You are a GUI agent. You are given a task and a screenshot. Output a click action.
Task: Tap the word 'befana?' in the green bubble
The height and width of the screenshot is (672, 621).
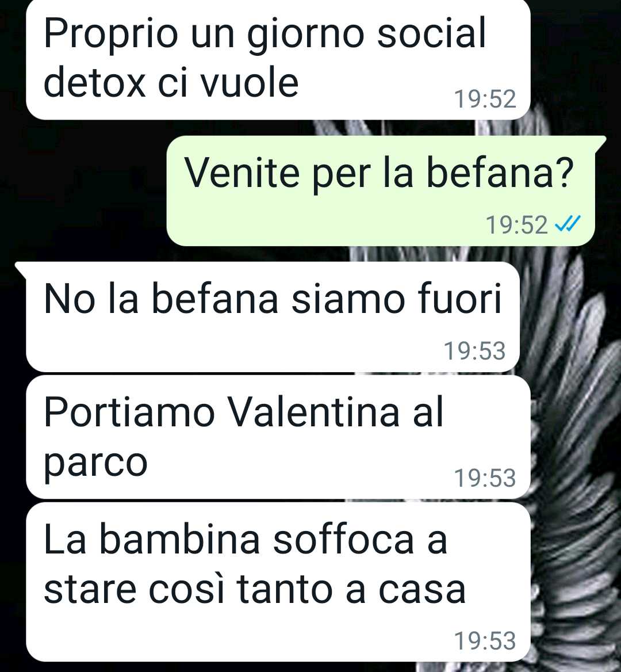(x=500, y=172)
